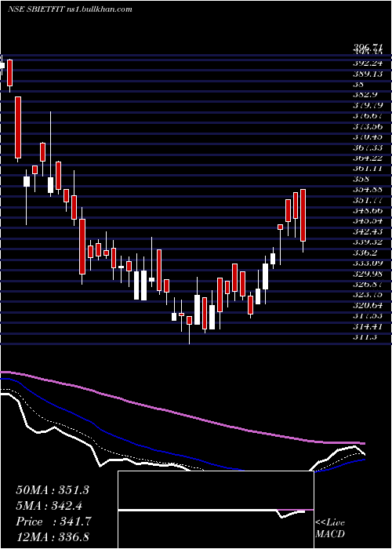This screenshot has height=549, width=392.
Task: Click the <<Live MACD label
Action: [330, 529]
